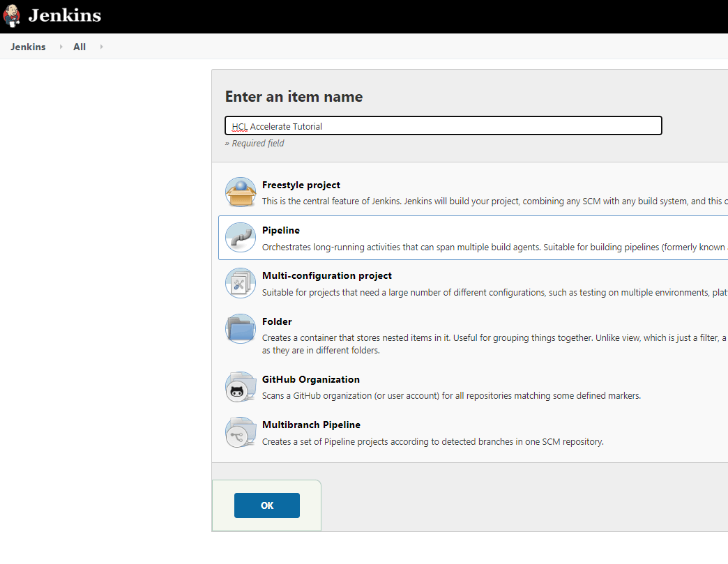Image resolution: width=728 pixels, height=564 pixels.
Task: Choose the Freestyle project option
Action: click(301, 185)
